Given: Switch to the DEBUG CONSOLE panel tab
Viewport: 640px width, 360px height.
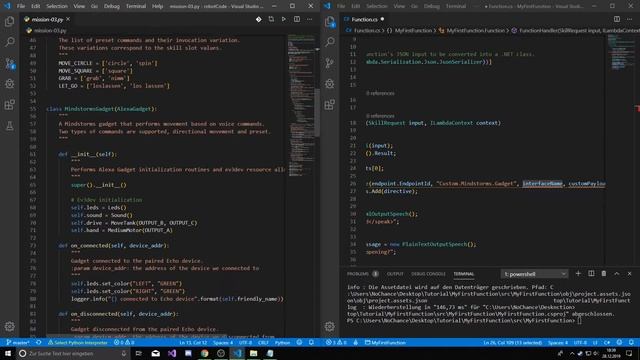Looking at the screenshot, I should point(428,274).
